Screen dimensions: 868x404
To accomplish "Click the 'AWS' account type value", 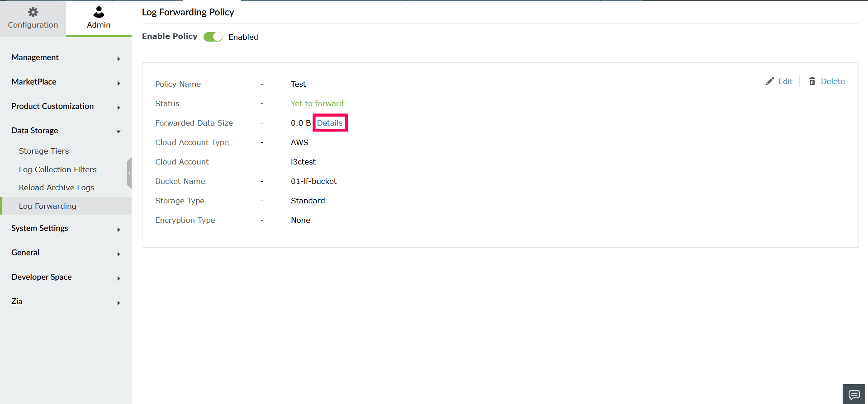I will click(x=299, y=142).
